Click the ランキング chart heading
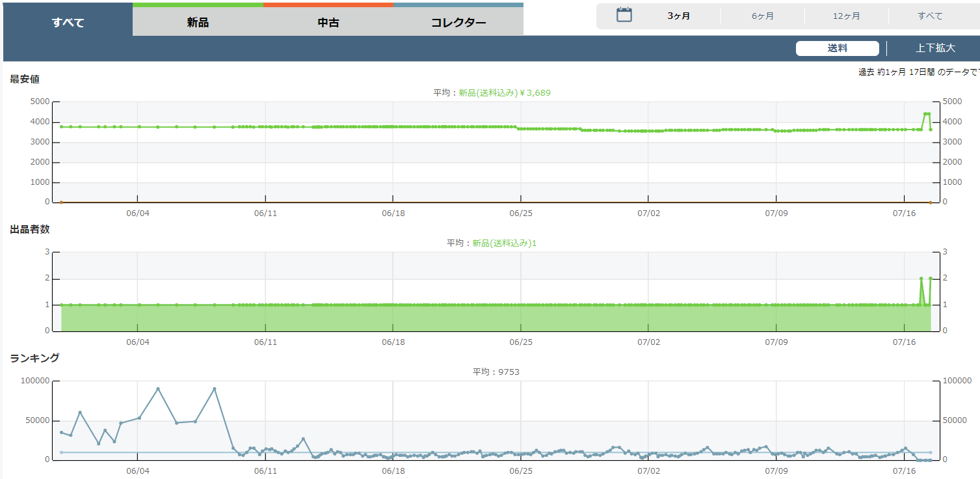The image size is (980, 479). pos(34,358)
